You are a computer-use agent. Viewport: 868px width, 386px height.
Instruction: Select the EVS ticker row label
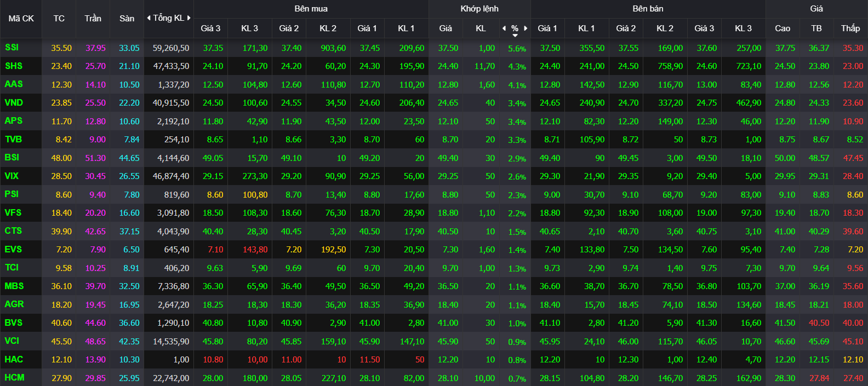[x=13, y=249]
